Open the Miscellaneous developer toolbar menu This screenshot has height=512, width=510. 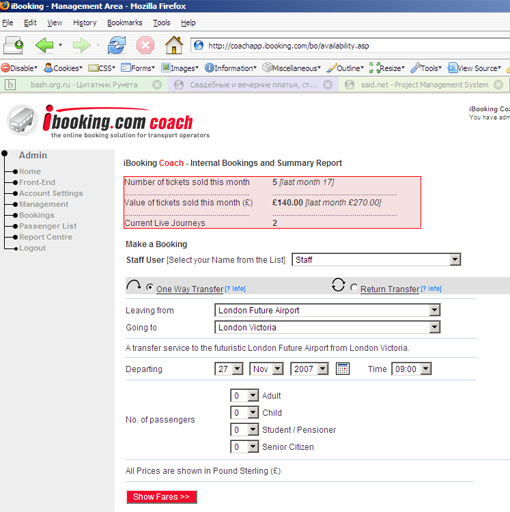292,68
